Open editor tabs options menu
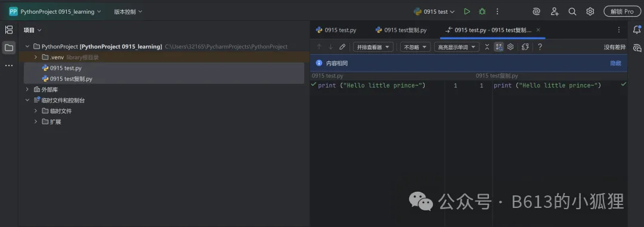The width and height of the screenshot is (644, 227). [x=619, y=30]
